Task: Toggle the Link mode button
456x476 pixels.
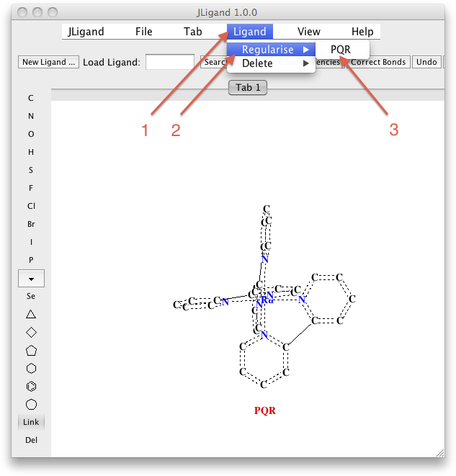Action: click(31, 422)
